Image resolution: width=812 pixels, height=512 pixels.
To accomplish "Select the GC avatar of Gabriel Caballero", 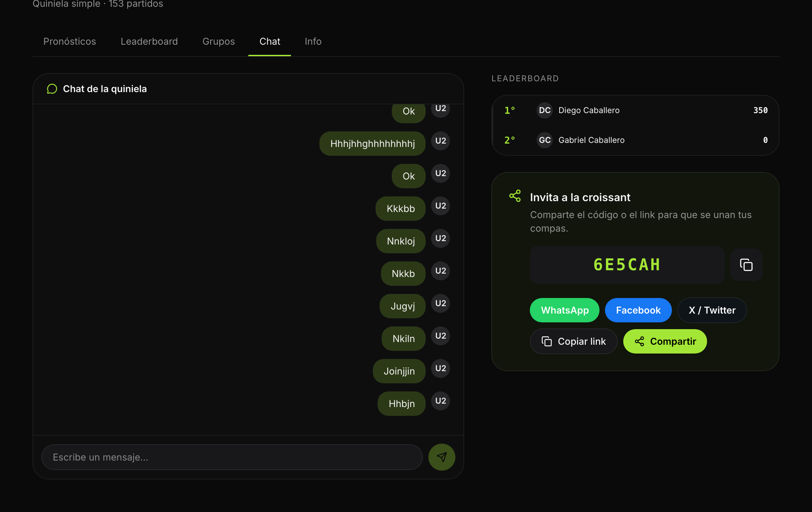I will (545, 140).
